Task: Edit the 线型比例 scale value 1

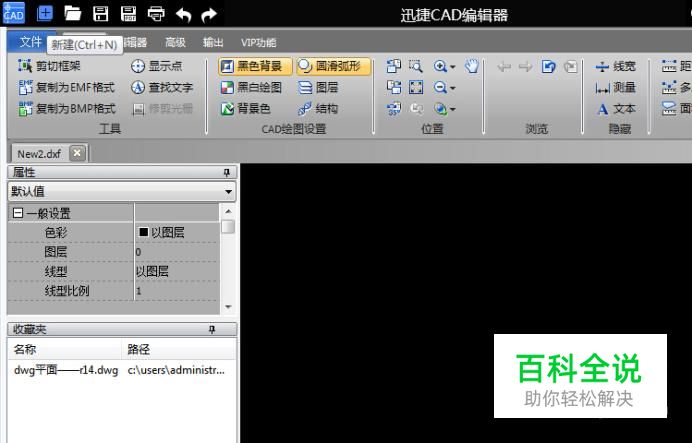Action: 177,291
